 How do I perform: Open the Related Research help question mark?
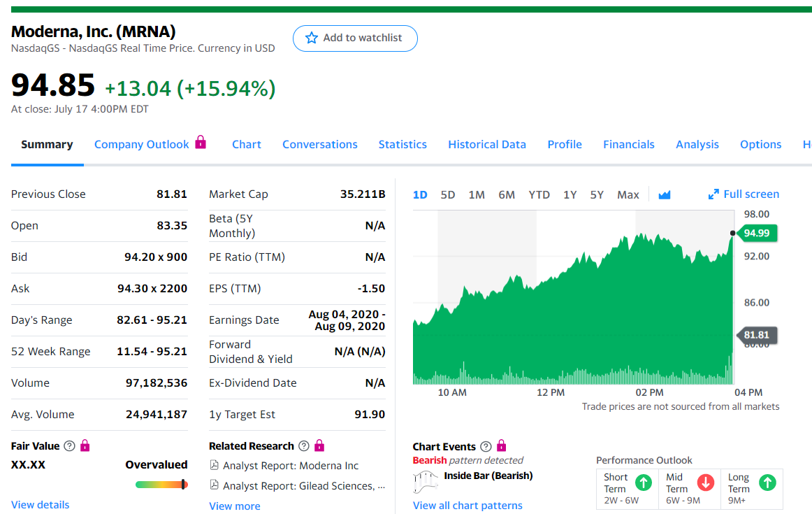pyautogui.click(x=304, y=446)
